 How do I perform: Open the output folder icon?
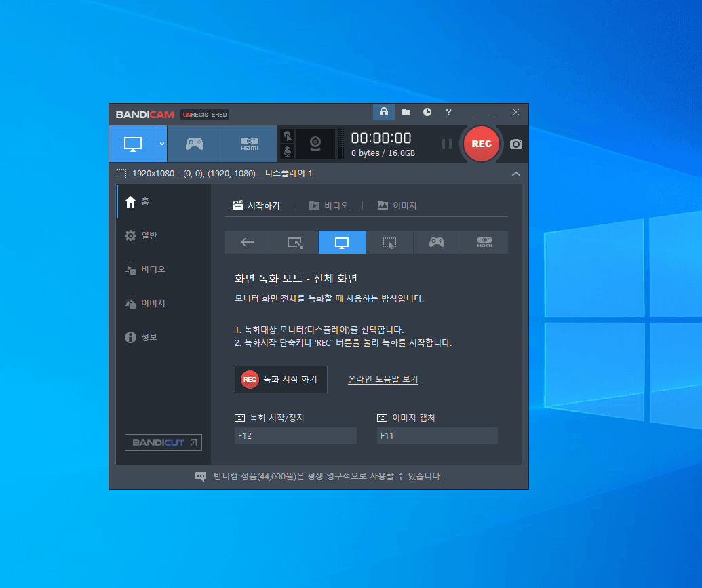(x=406, y=112)
